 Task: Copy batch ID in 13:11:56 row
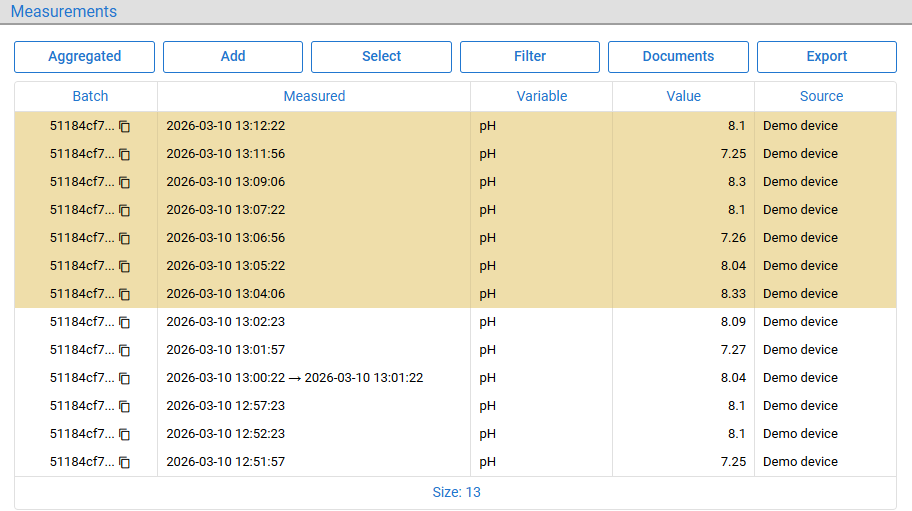(124, 154)
